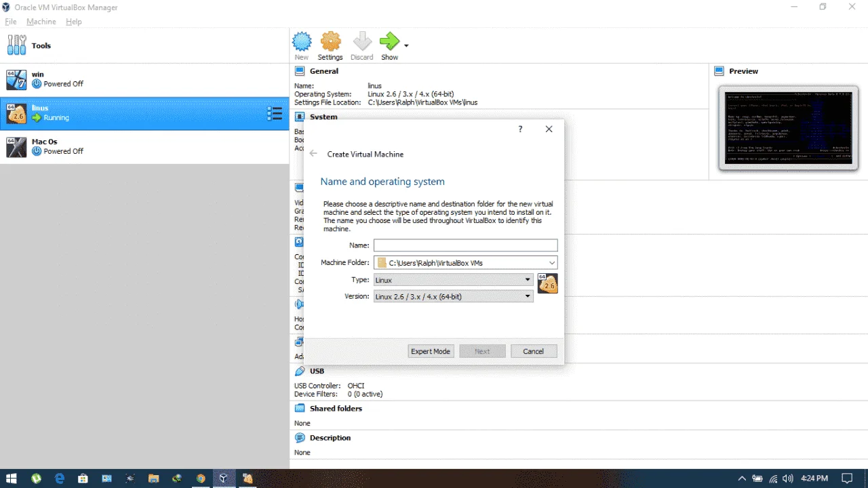Open the Windows Start menu
Screen dimensions: 868x488
[x=12, y=479]
